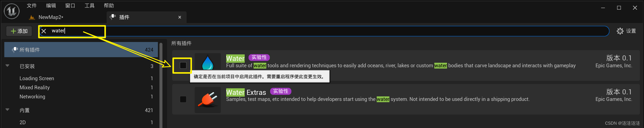Screen dimensions: 644x128
Task: Click the 实验性 badge next to Water
Action: click(259, 57)
